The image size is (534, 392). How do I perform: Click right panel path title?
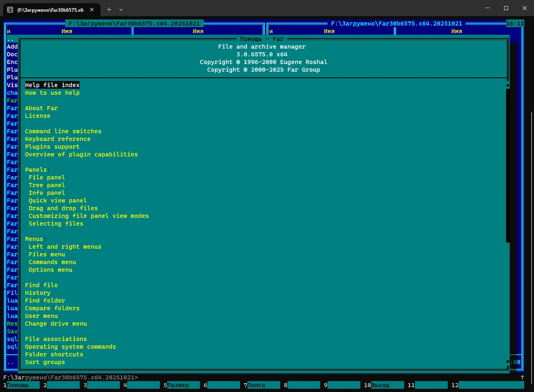(x=396, y=24)
